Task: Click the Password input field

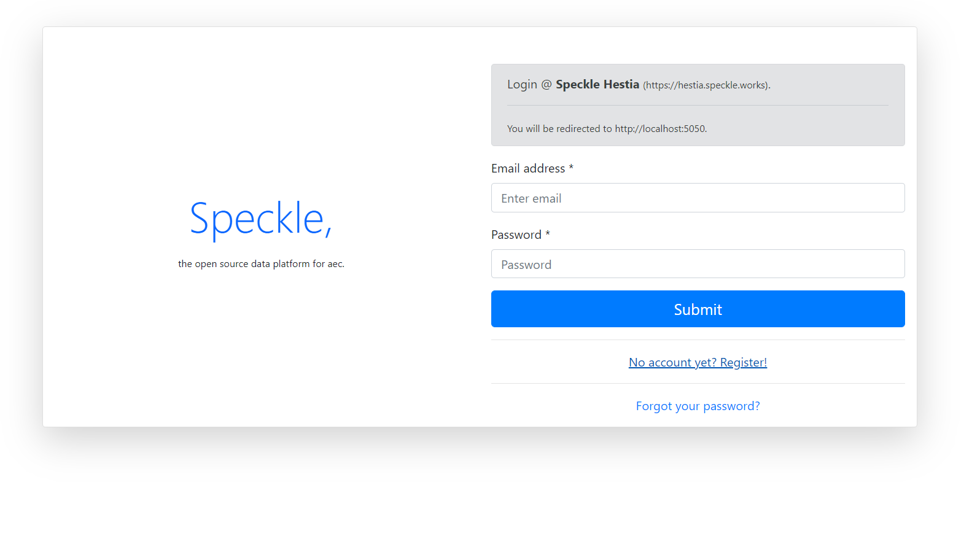Action: click(698, 264)
